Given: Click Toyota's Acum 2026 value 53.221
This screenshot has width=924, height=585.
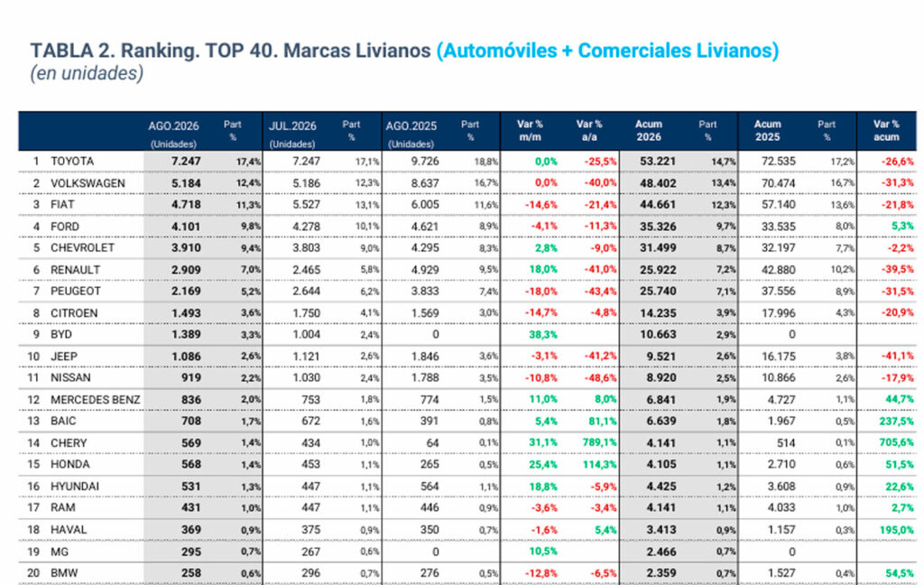Looking at the screenshot, I should [x=658, y=161].
